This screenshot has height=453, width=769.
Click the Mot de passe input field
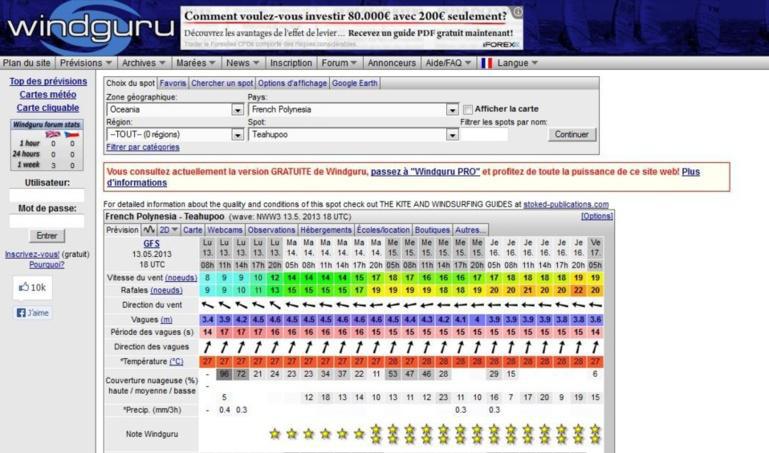tap(47, 222)
